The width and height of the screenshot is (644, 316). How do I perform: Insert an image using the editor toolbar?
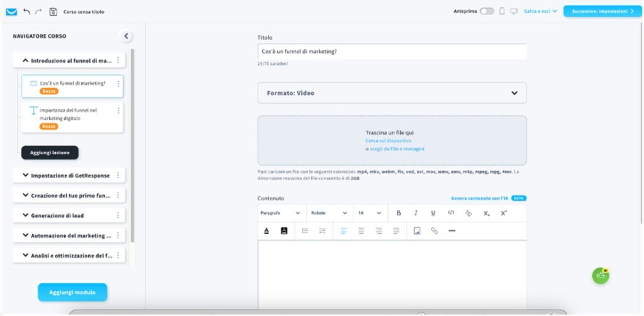pos(416,231)
